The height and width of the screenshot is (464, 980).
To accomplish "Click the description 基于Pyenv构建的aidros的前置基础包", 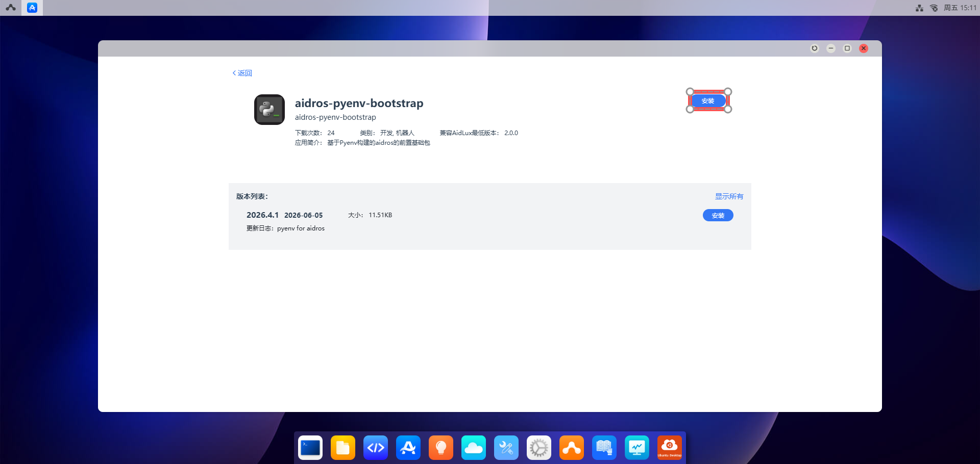I will [379, 143].
